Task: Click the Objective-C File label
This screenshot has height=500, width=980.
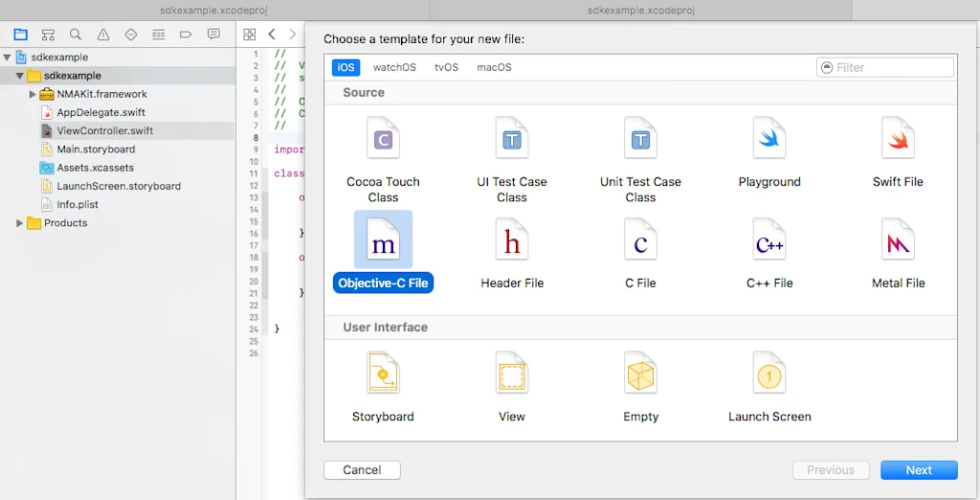Action: [x=383, y=283]
